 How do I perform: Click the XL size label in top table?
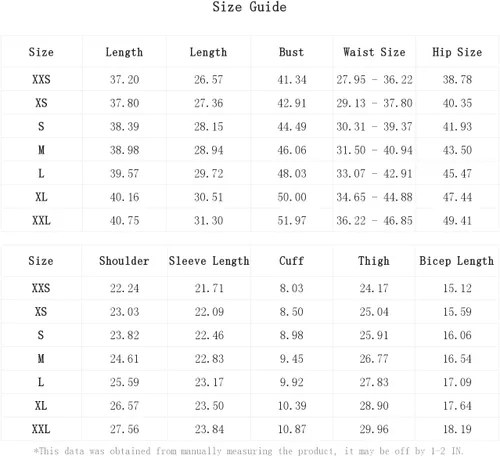(x=41, y=197)
